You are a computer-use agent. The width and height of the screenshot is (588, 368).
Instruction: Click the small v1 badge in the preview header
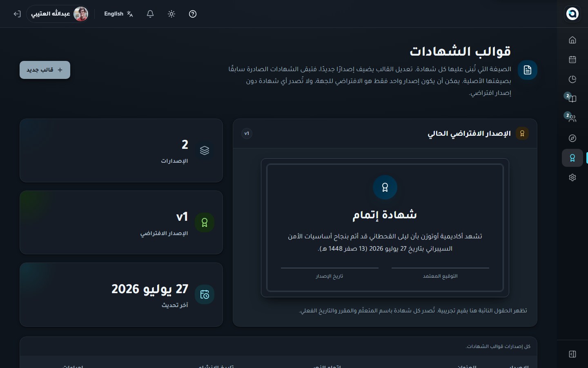pyautogui.click(x=247, y=133)
